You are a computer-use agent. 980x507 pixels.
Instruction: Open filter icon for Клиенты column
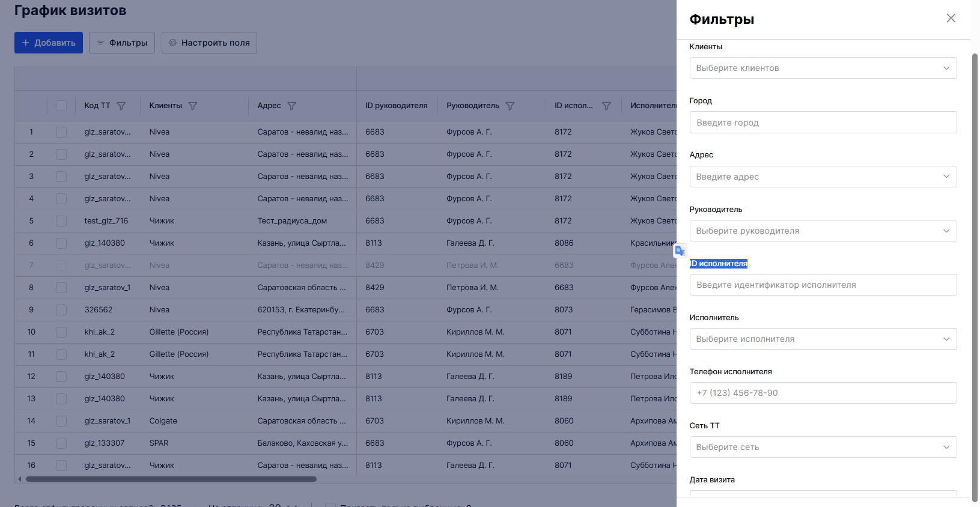[193, 106]
